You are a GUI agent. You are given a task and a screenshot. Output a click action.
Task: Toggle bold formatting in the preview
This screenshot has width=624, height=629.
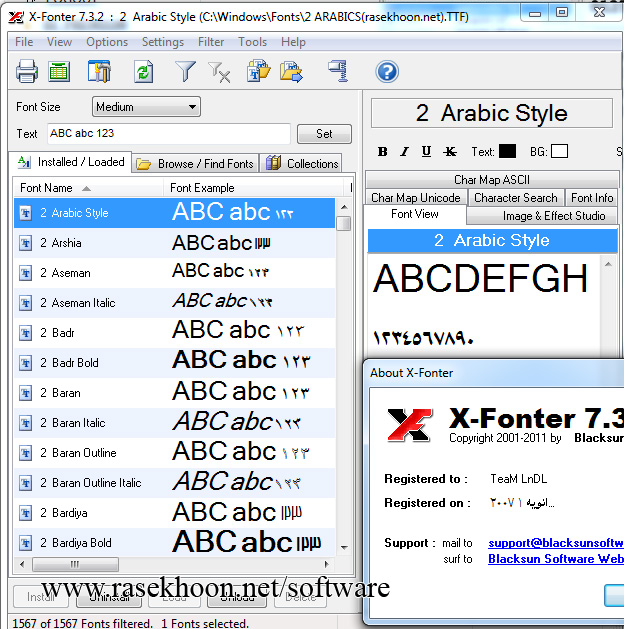click(383, 152)
